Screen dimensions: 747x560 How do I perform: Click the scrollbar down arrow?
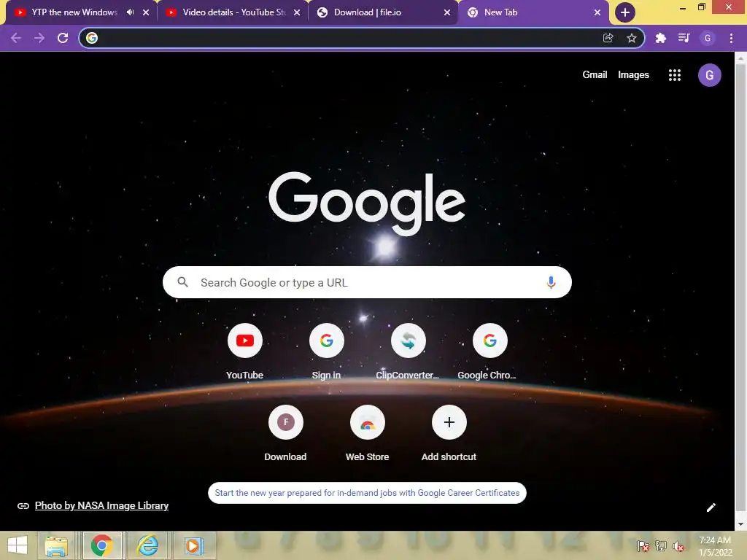[x=740, y=524]
